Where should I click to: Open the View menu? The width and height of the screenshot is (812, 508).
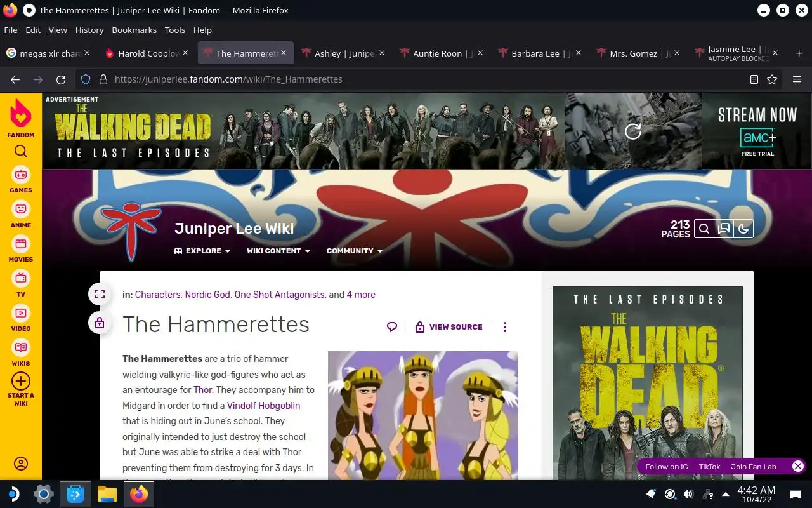pyautogui.click(x=58, y=30)
